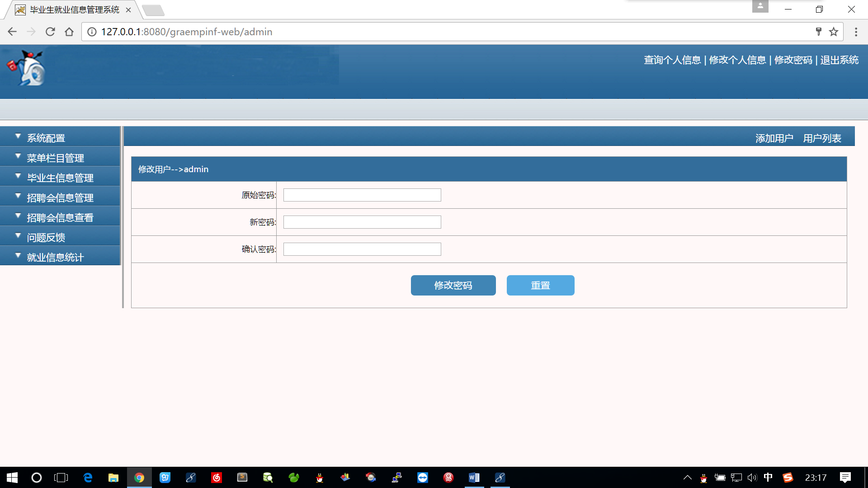Expand 招聘会信息管理 in the sidebar

click(x=60, y=197)
